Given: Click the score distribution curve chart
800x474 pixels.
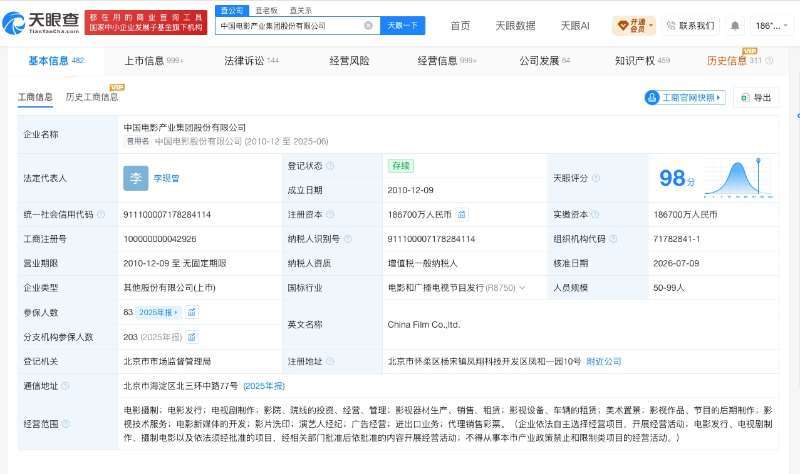Looking at the screenshot, I should (738, 178).
